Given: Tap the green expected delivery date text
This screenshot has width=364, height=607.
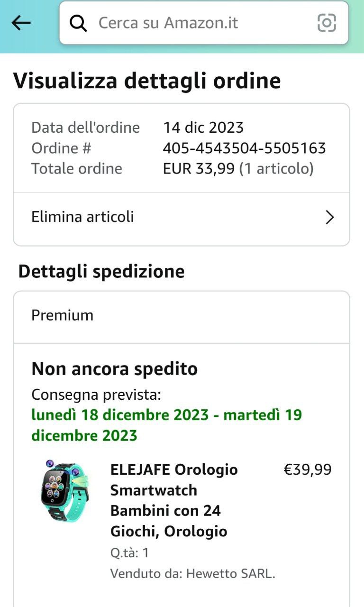Looking at the screenshot, I should (x=167, y=425).
